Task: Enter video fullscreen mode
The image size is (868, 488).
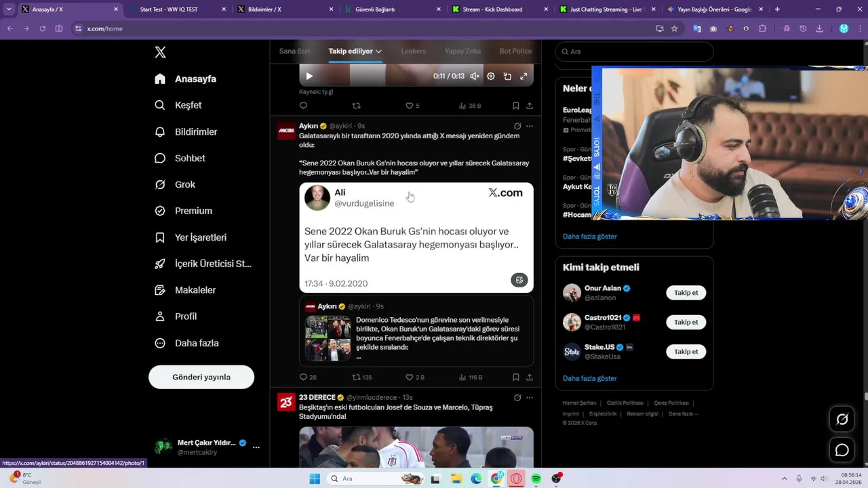Action: 524,76
